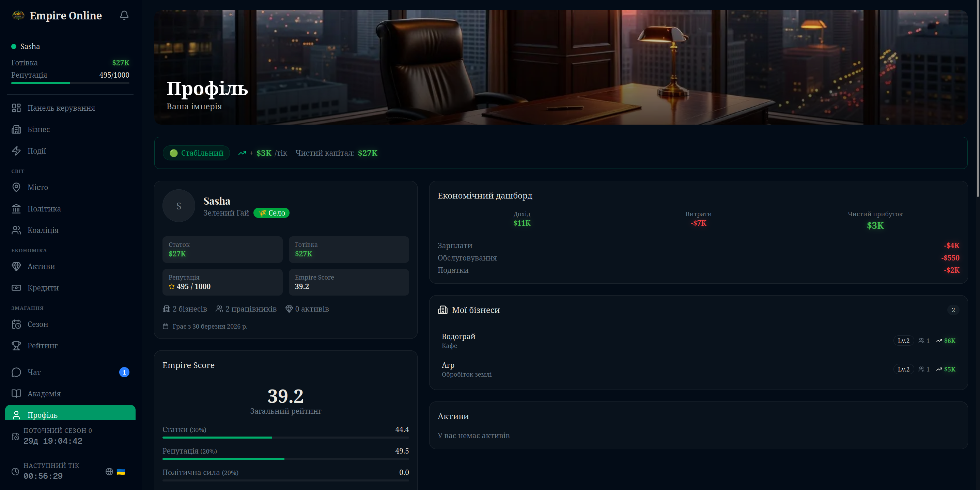Select the Сезон menu entry

pos(38,324)
